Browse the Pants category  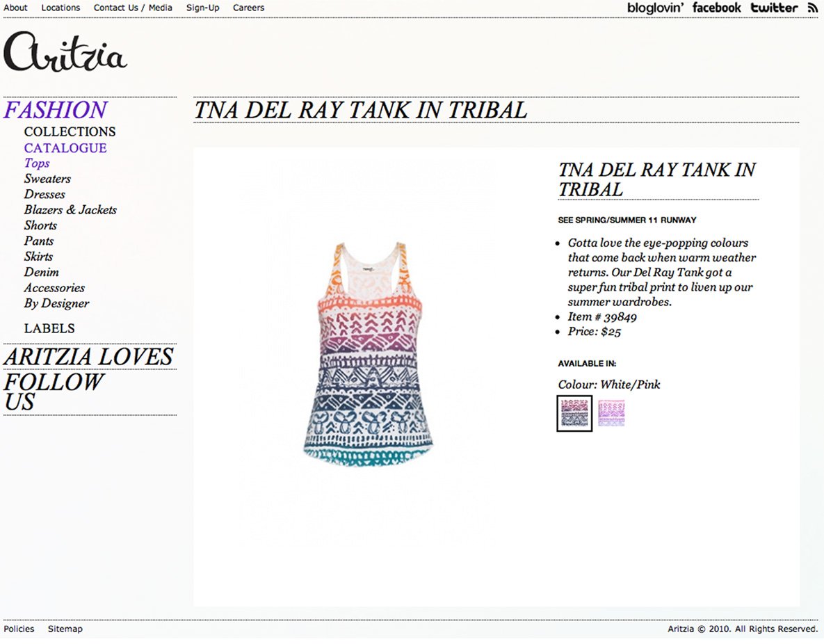click(39, 241)
